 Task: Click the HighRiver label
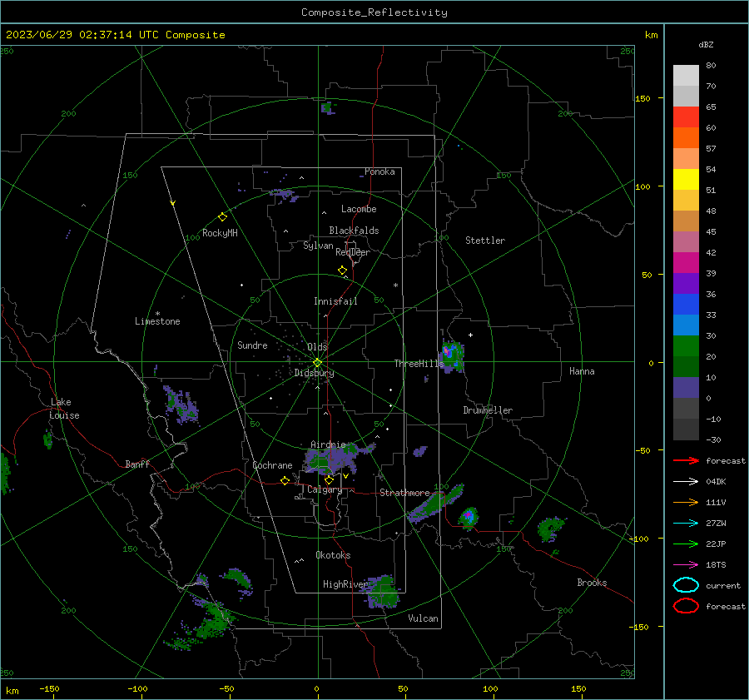pyautogui.click(x=345, y=584)
